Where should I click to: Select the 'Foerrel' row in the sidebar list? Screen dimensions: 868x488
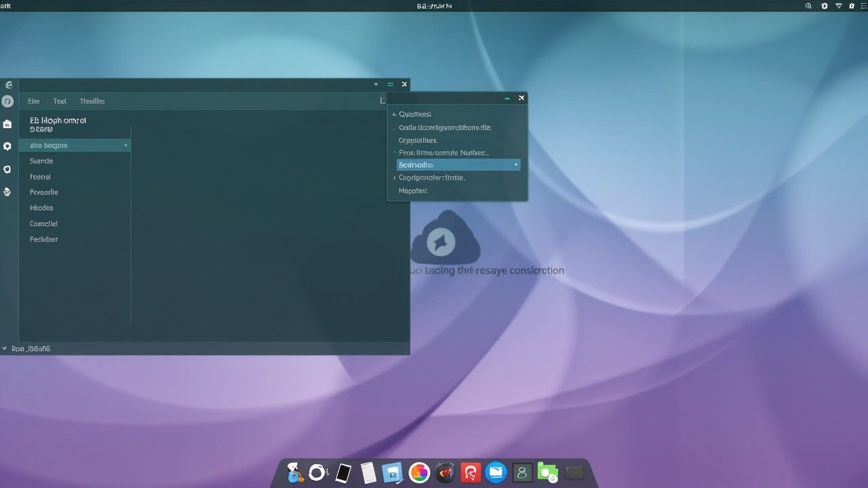coord(75,177)
